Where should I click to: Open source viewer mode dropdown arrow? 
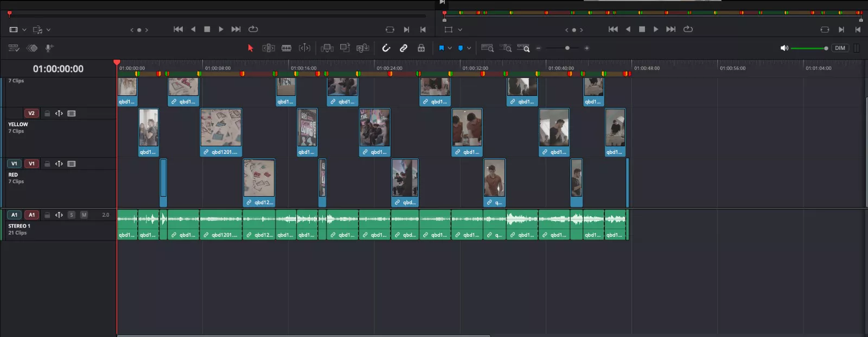(24, 30)
